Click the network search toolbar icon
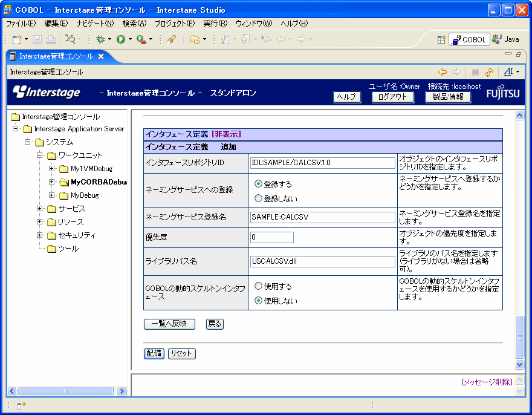Screen dimensions: 532x415 70,39
